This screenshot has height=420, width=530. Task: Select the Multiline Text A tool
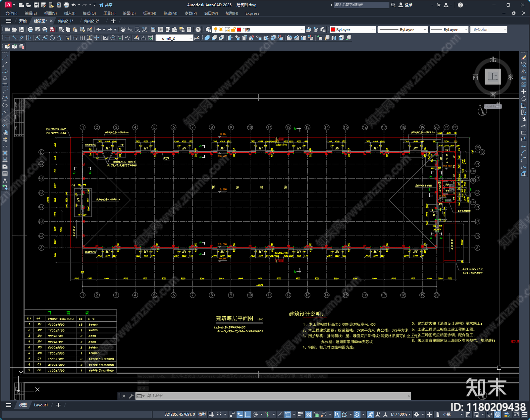point(5,181)
